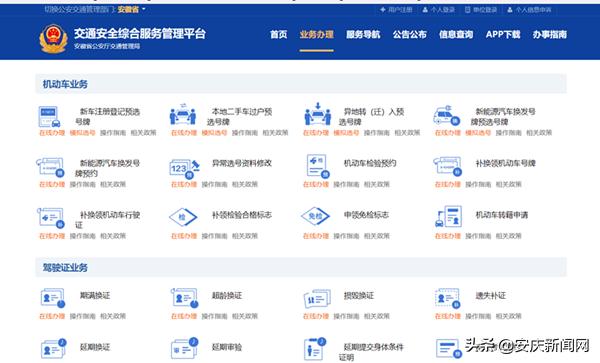
Task: Click the 驾驶证业务 section heading
Action: point(65,267)
